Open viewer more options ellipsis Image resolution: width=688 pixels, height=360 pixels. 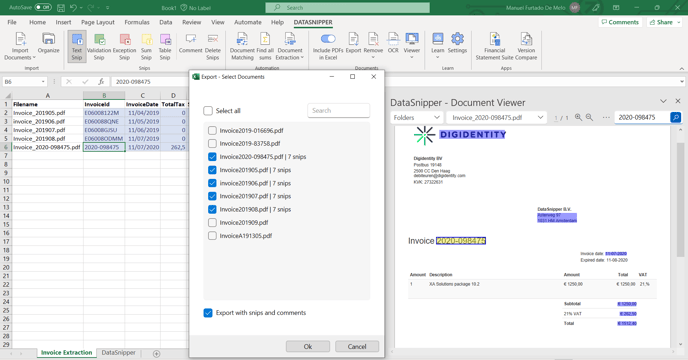click(606, 117)
